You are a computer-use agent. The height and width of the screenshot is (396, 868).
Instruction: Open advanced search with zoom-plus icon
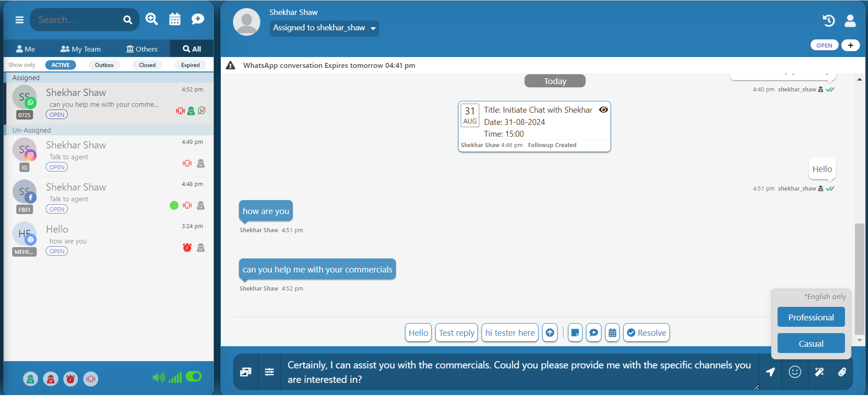coord(152,19)
